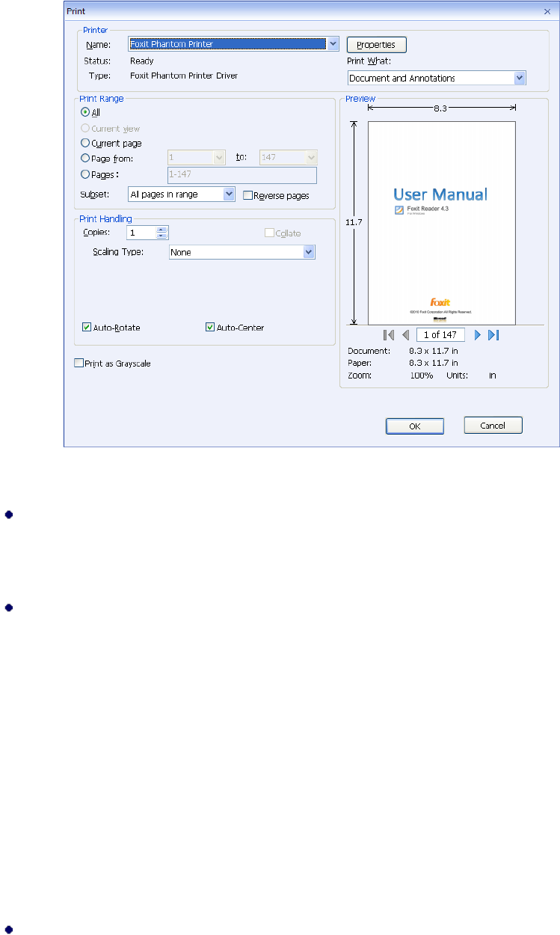
Task: Click the User Manual preview page
Action: point(441,223)
